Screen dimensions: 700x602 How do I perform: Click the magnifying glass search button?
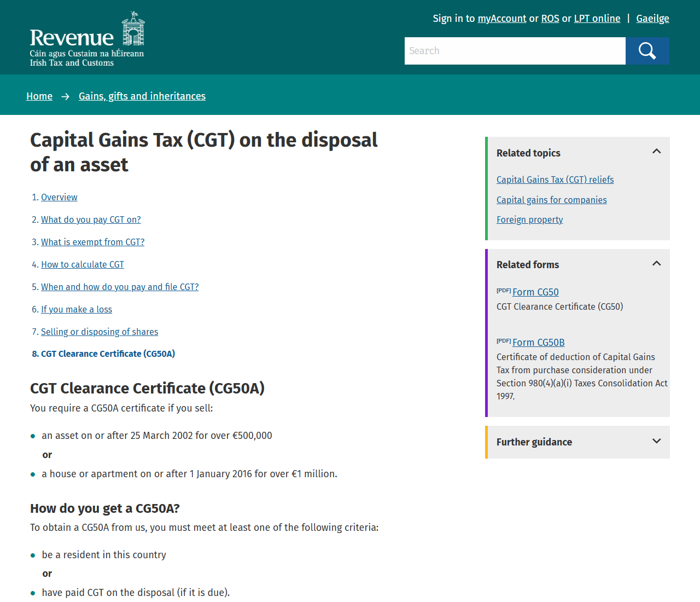point(647,51)
